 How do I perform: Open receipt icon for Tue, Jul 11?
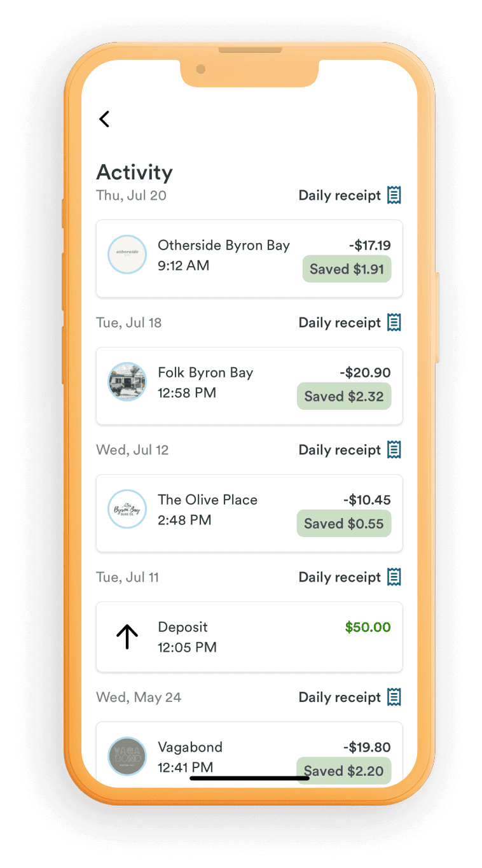click(x=394, y=577)
